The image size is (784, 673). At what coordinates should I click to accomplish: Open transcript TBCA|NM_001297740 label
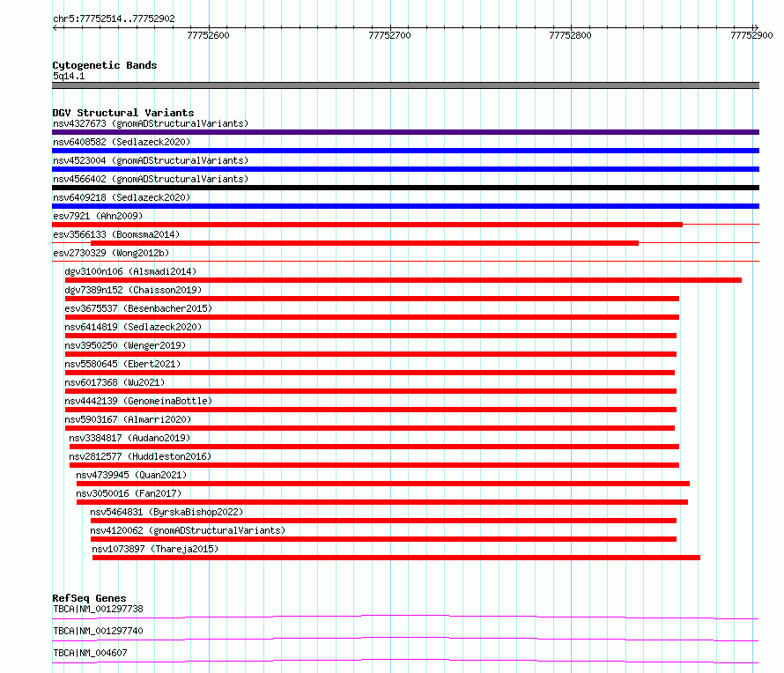point(98,631)
